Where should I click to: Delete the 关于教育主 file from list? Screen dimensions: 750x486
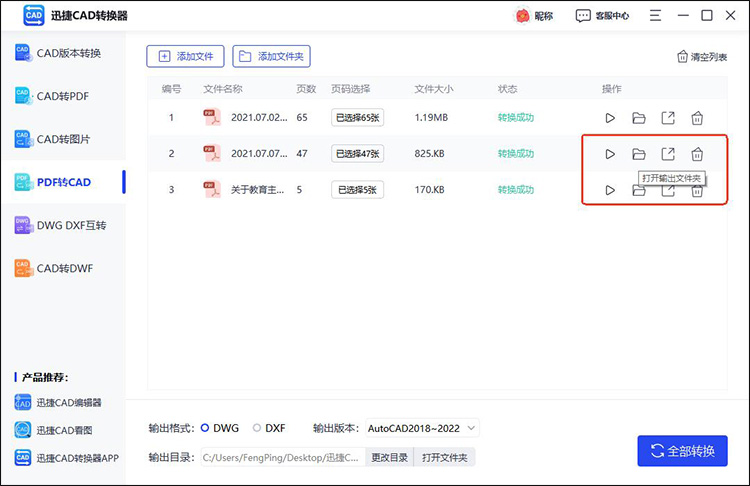[697, 191]
